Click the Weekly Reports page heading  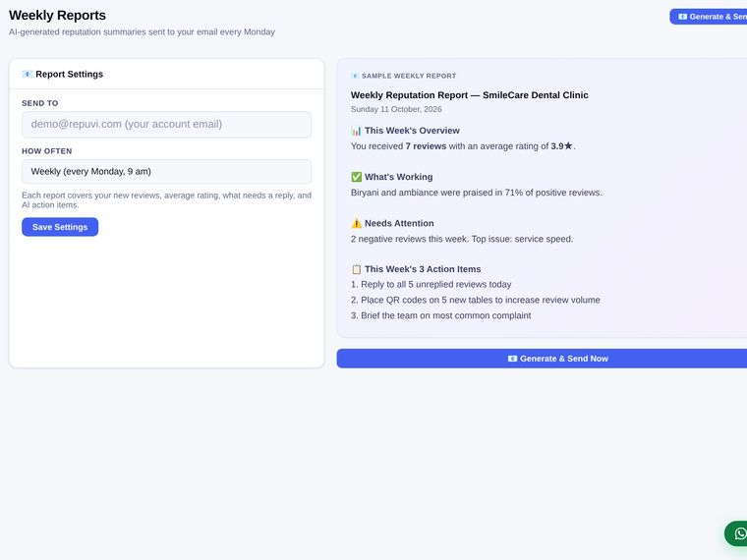click(57, 16)
